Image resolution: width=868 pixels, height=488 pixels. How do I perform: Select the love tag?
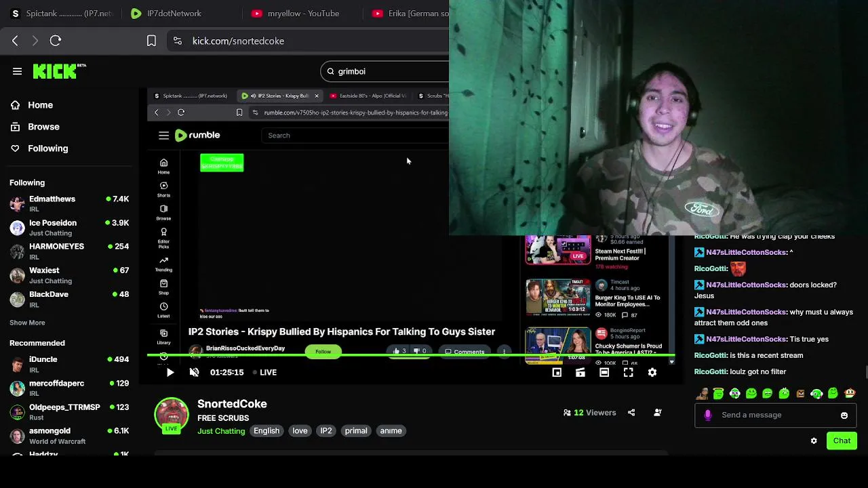pos(300,430)
